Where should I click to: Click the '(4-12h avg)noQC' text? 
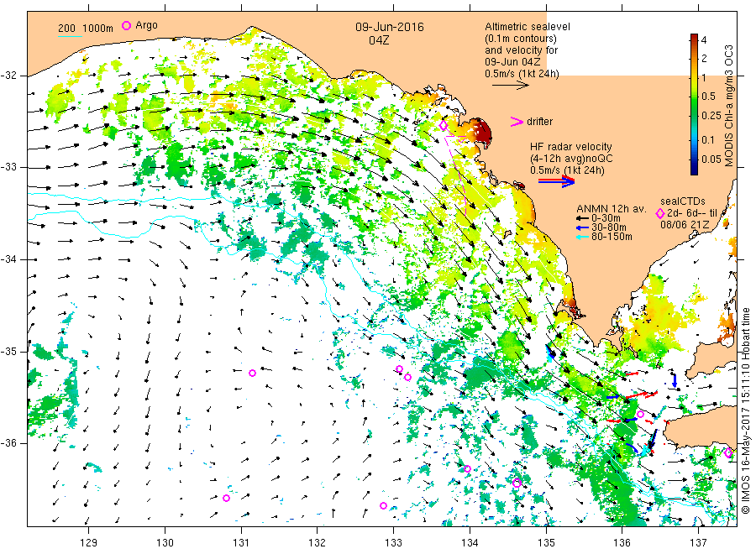point(572,159)
